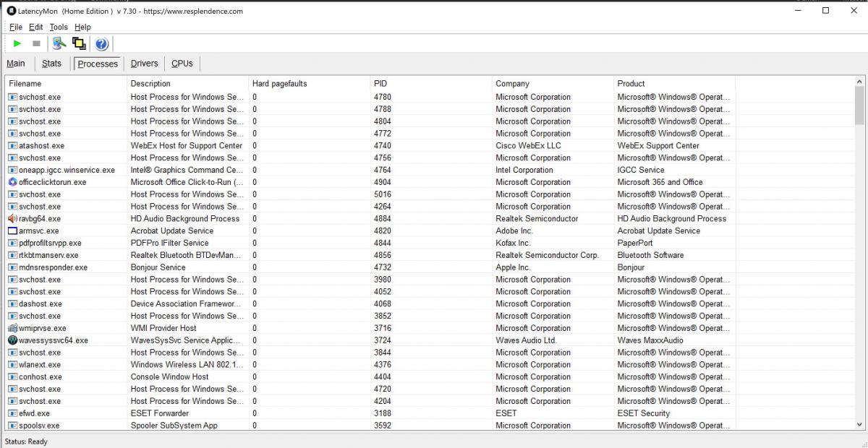Select the Processes tab
The width and height of the screenshot is (868, 448).
point(98,64)
